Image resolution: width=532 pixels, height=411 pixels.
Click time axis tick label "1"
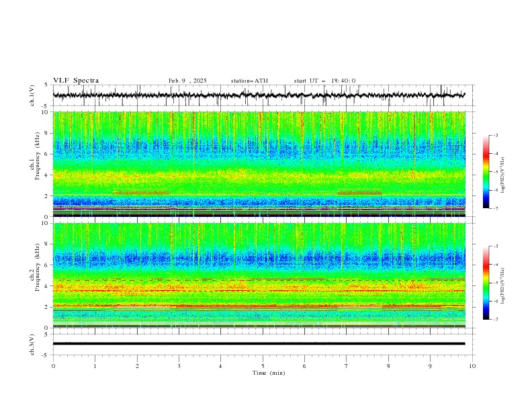pos(95,366)
